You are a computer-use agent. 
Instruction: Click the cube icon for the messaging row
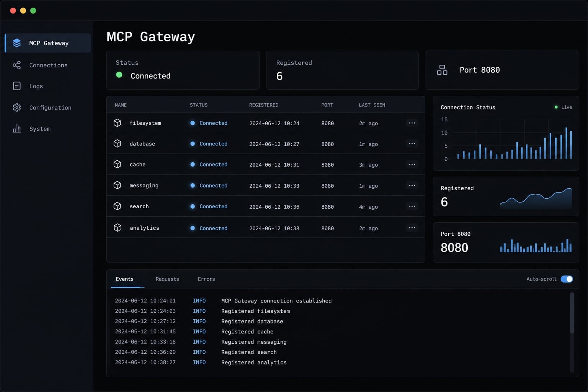click(118, 185)
